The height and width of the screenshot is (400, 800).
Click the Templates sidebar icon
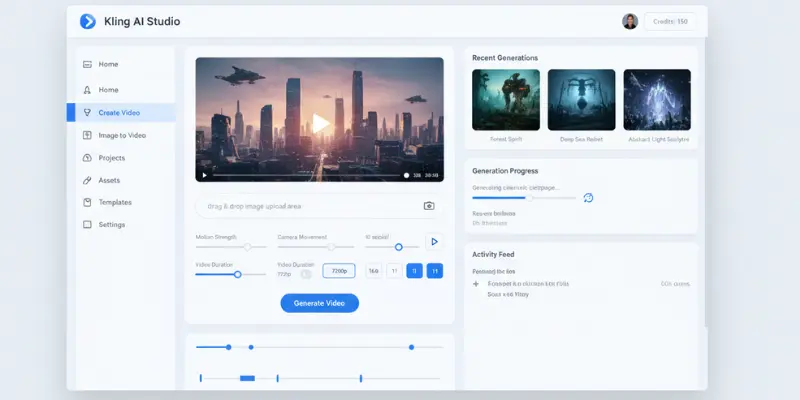pyautogui.click(x=87, y=202)
